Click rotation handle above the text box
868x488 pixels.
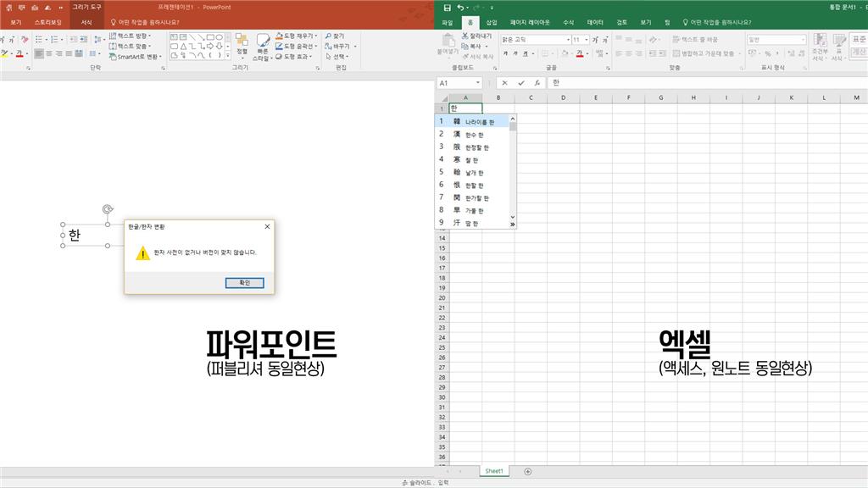tap(108, 209)
